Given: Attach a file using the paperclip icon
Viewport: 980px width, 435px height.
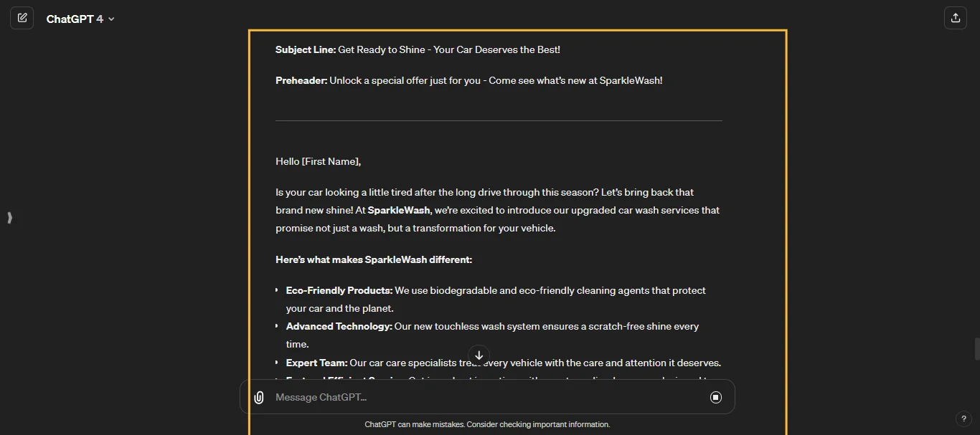Looking at the screenshot, I should 259,397.
